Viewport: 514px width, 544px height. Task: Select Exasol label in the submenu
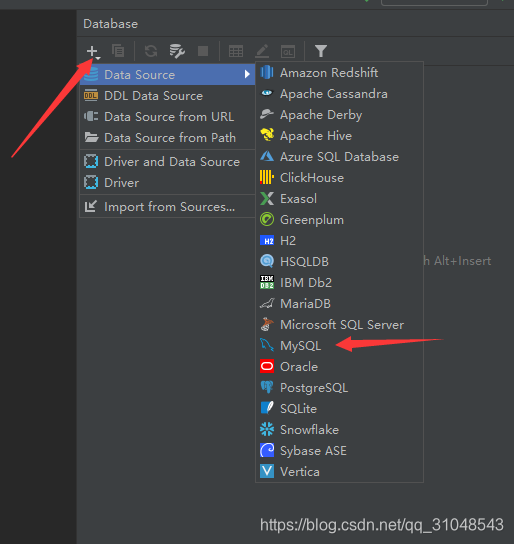pyautogui.click(x=298, y=199)
